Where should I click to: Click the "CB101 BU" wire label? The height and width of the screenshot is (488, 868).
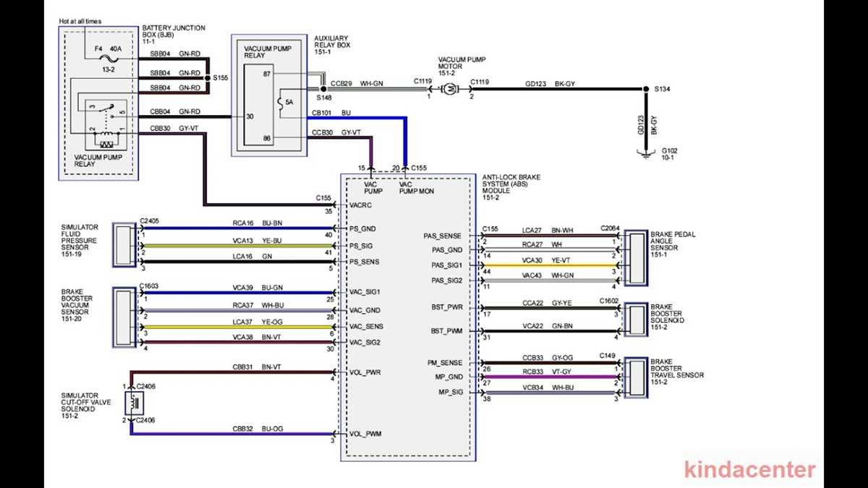click(331, 114)
